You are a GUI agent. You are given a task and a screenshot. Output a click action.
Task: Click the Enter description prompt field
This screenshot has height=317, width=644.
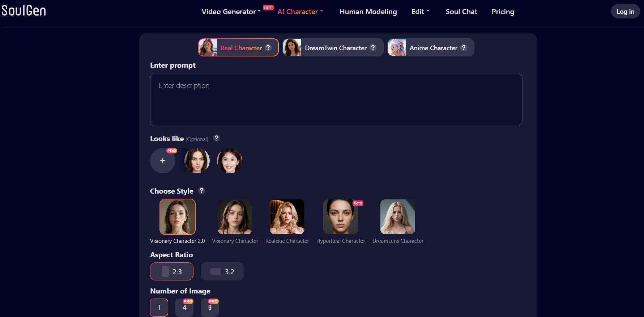(336, 100)
